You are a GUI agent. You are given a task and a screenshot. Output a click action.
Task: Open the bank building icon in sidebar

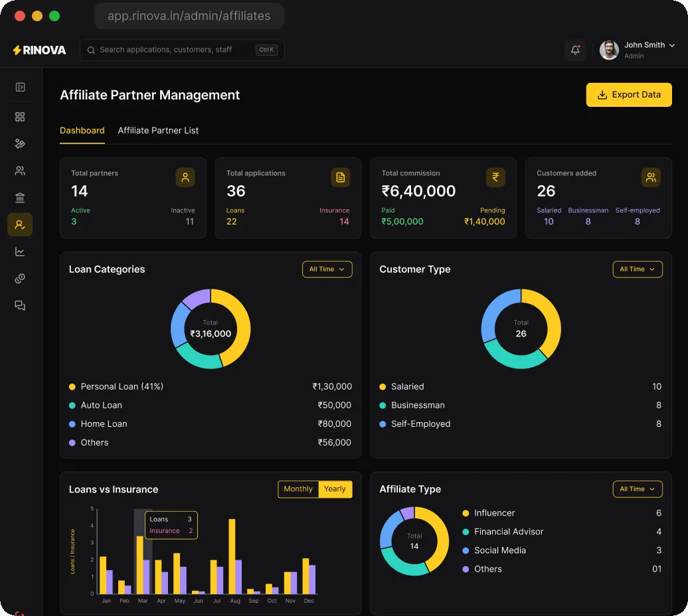tap(20, 198)
